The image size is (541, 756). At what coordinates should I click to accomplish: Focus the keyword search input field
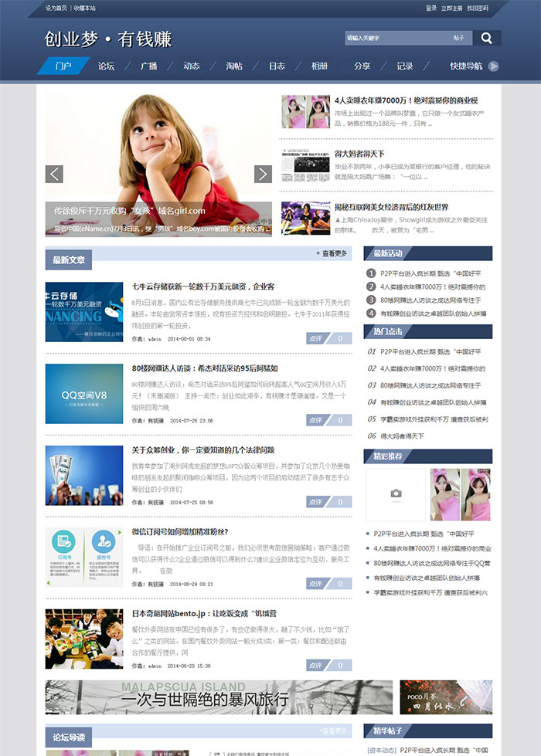click(x=394, y=38)
